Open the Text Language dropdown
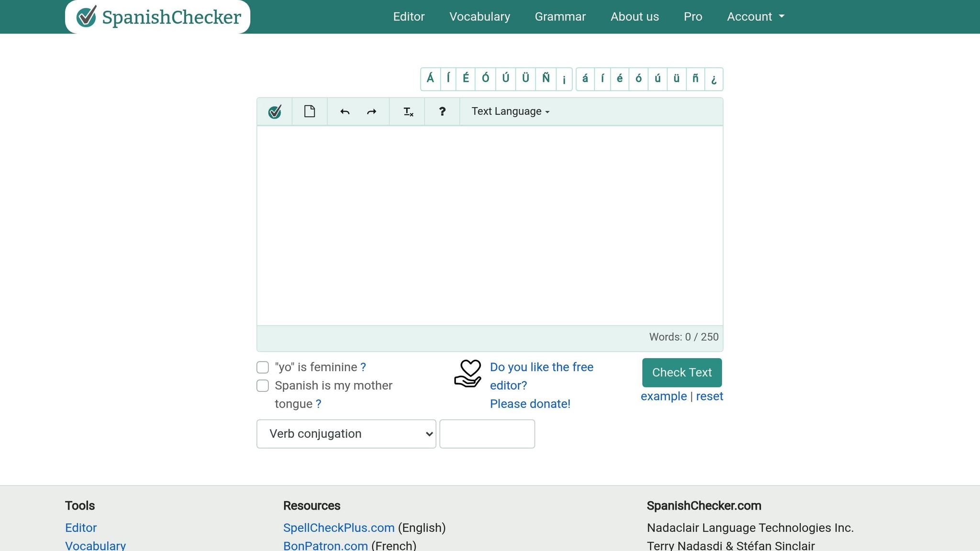The image size is (980, 551). tap(511, 111)
